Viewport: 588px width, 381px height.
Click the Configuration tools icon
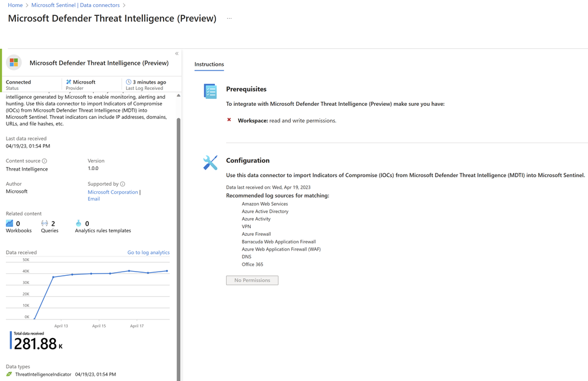(210, 163)
